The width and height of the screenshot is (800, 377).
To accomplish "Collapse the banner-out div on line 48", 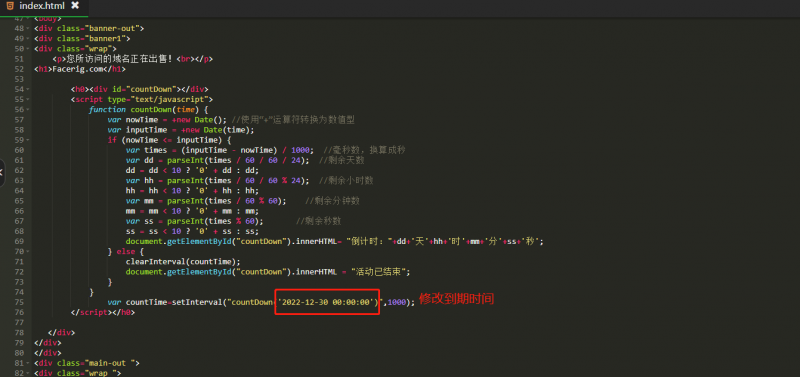I will tap(29, 29).
